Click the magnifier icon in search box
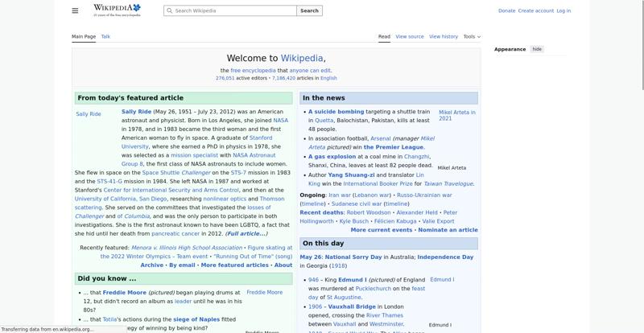 click(x=169, y=10)
